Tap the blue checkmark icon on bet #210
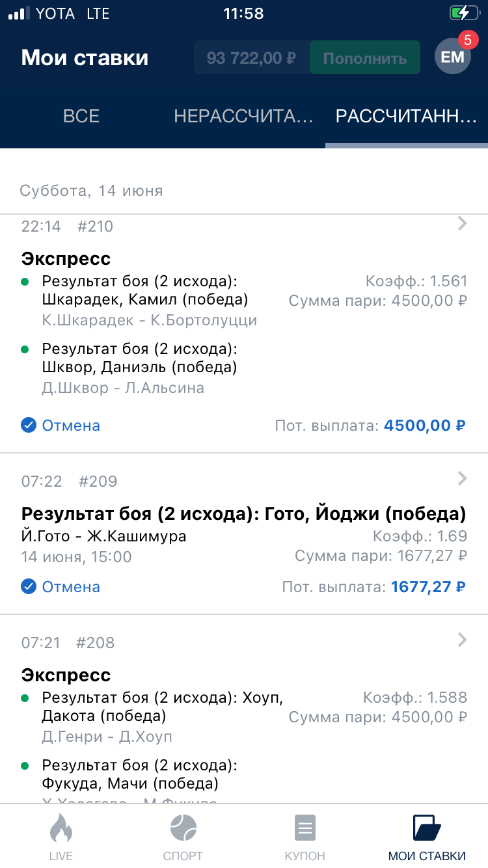488x868 pixels. click(29, 426)
